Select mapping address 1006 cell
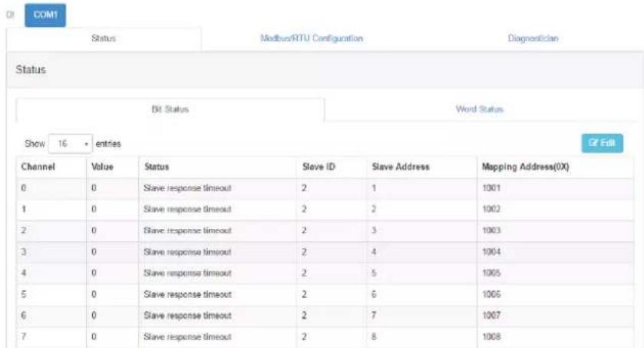644x348 pixels. point(555,294)
